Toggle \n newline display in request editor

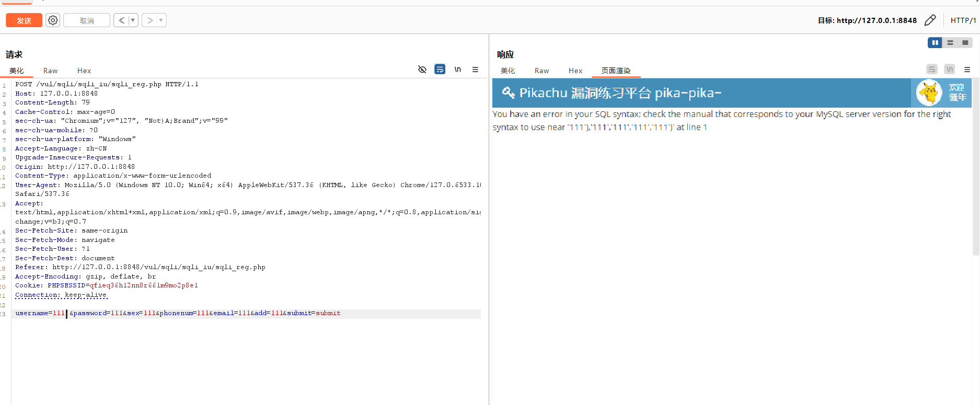pyautogui.click(x=457, y=70)
